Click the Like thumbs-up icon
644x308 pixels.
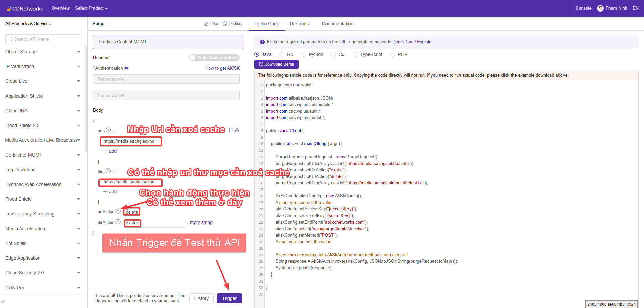coord(206,24)
